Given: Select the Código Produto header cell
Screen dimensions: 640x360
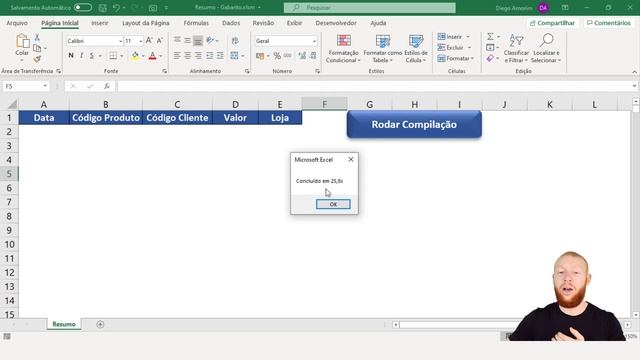Looking at the screenshot, I should [106, 118].
